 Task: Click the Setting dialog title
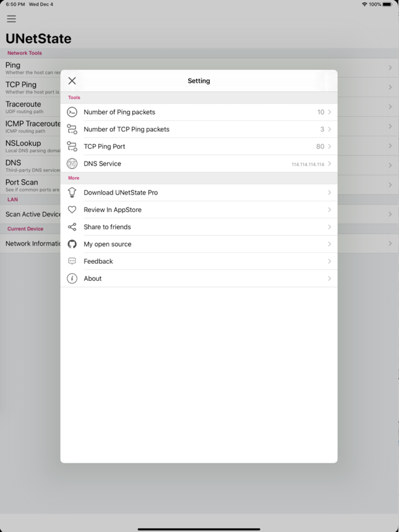199,81
